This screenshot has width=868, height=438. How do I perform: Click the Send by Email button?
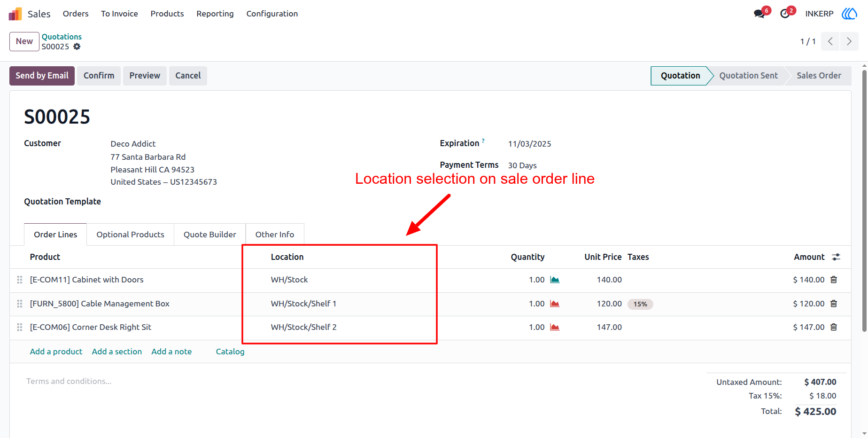42,76
